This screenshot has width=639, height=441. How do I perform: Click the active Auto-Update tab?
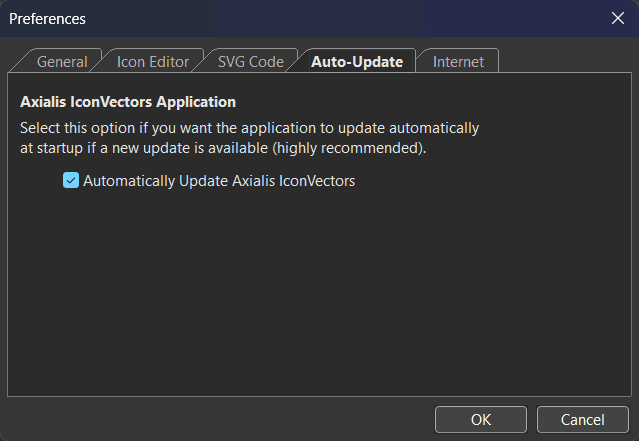click(356, 62)
